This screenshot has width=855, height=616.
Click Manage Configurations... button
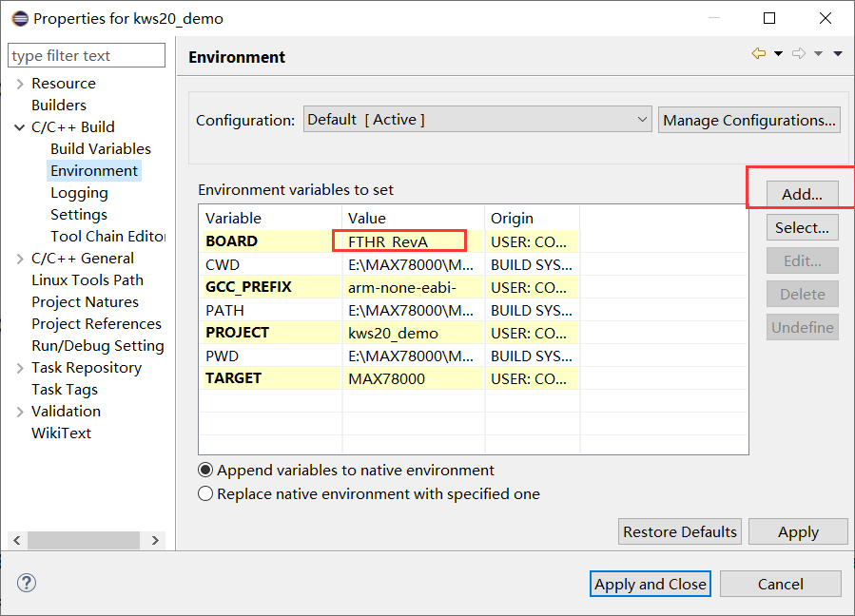749,120
